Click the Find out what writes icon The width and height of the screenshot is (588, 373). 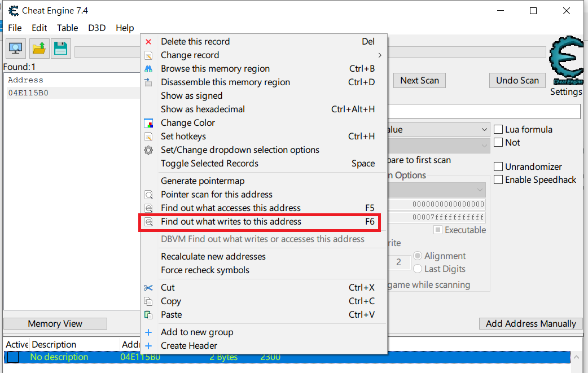(x=148, y=222)
